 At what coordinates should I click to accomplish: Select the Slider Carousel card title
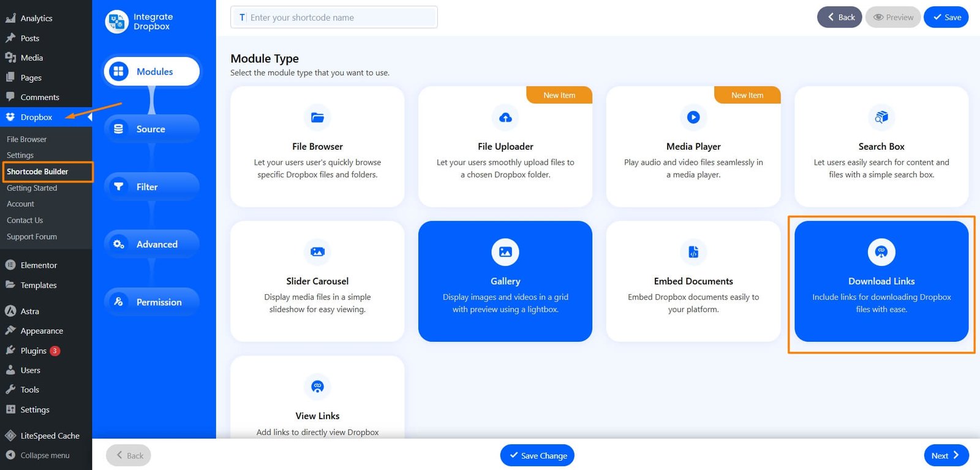coord(317,281)
